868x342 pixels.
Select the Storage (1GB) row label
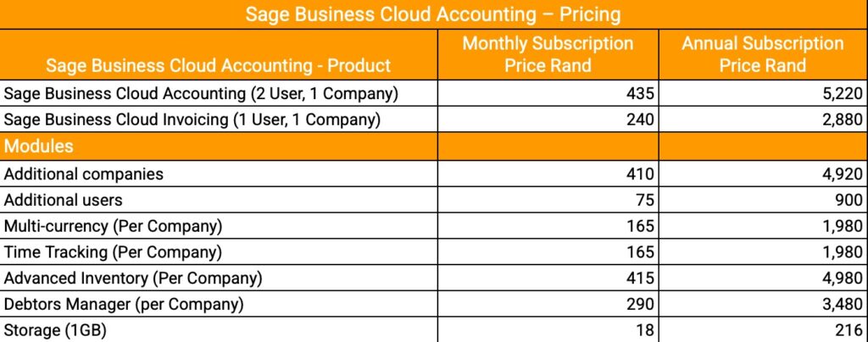click(x=55, y=331)
